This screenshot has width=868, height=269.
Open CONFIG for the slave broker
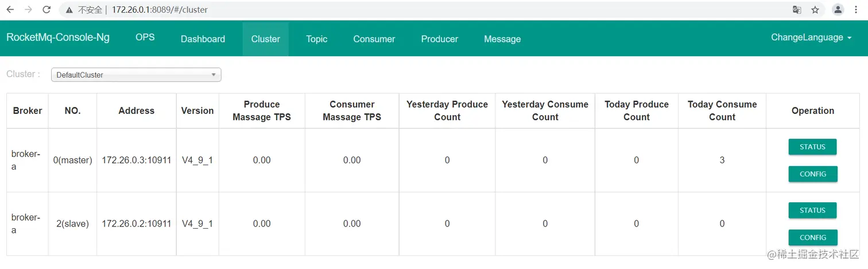(812, 237)
